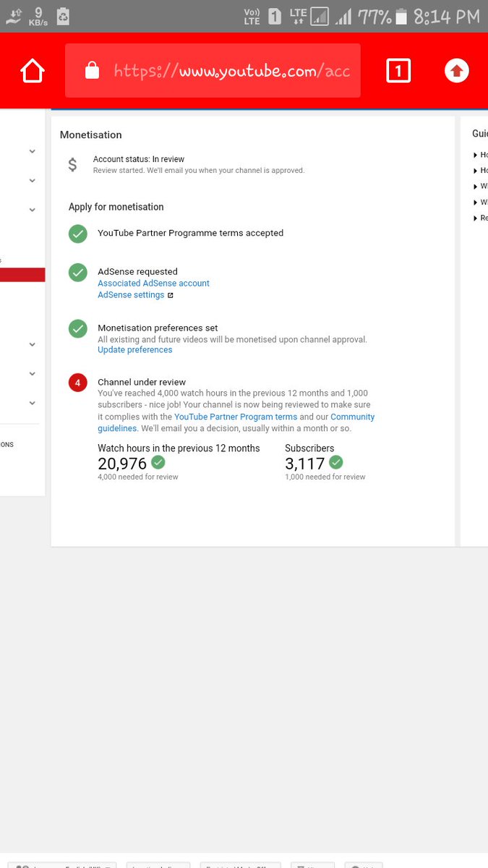Click '4,000 needed for review' text

point(137,477)
